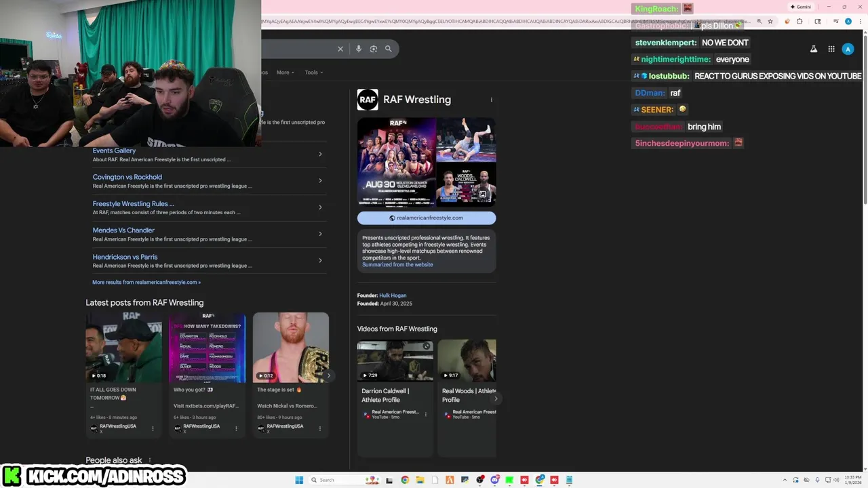Open the Hendrickson vs Parris link

point(125,257)
